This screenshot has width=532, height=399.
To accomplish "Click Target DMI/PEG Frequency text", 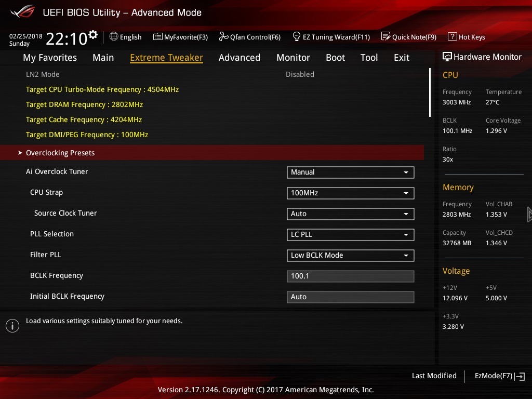I will point(87,135).
